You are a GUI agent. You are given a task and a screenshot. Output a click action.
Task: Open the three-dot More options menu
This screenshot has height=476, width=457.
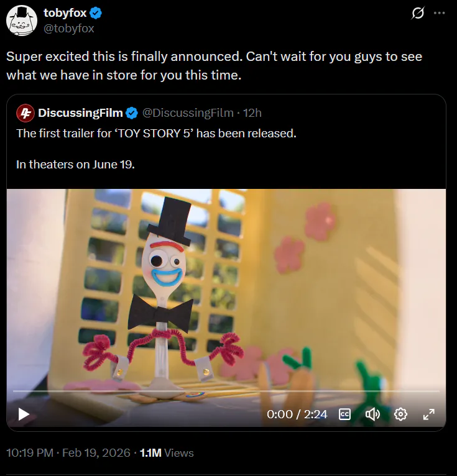click(439, 13)
